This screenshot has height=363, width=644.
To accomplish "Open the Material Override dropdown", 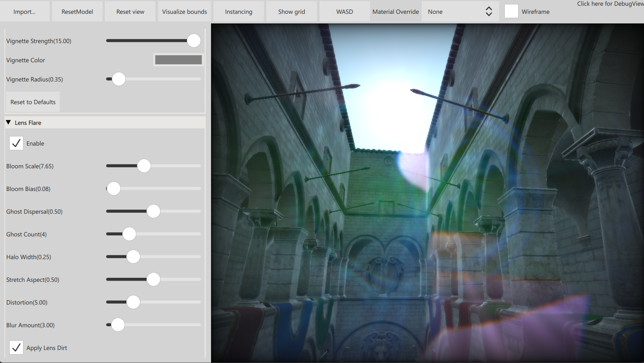I will click(460, 12).
